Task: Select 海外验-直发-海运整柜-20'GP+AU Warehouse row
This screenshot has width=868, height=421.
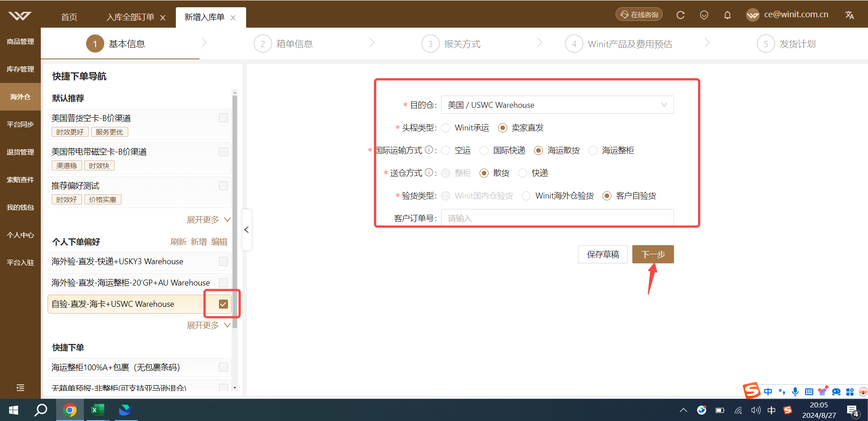Action: pyautogui.click(x=139, y=283)
